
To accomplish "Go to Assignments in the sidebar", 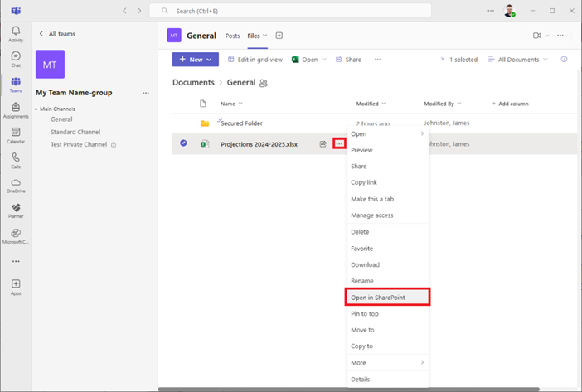I will point(16,109).
